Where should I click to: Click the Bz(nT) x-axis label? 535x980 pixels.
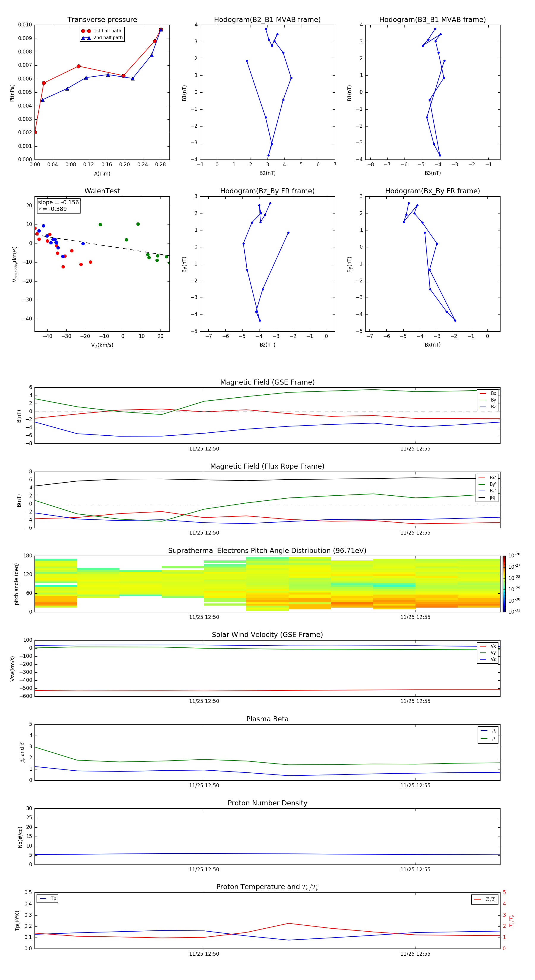[x=267, y=345]
